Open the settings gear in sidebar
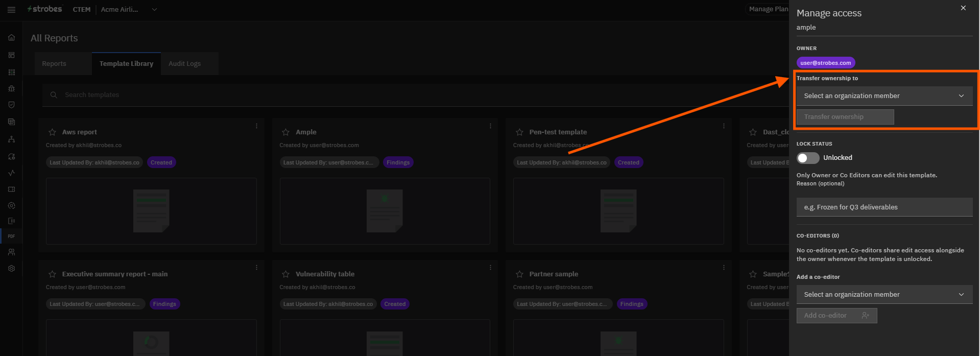Image resolution: width=980 pixels, height=356 pixels. [x=11, y=268]
